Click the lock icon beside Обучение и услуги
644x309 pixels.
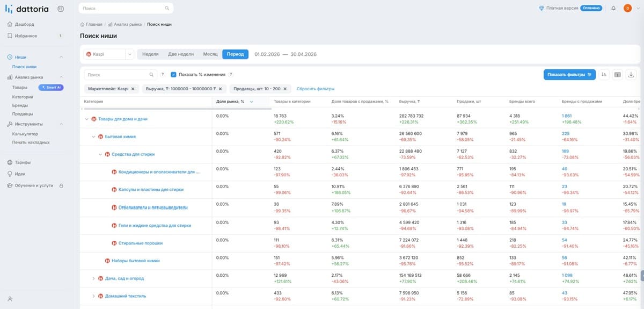coord(61,185)
